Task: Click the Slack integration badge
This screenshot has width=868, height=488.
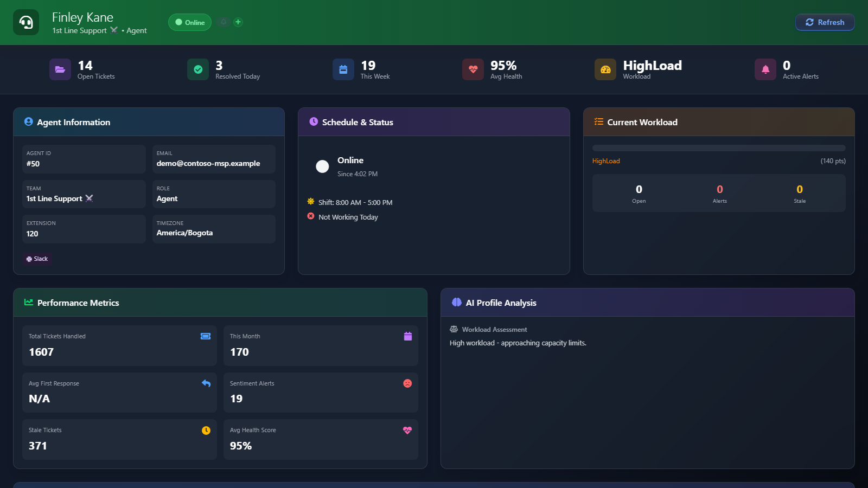Action: (x=37, y=259)
